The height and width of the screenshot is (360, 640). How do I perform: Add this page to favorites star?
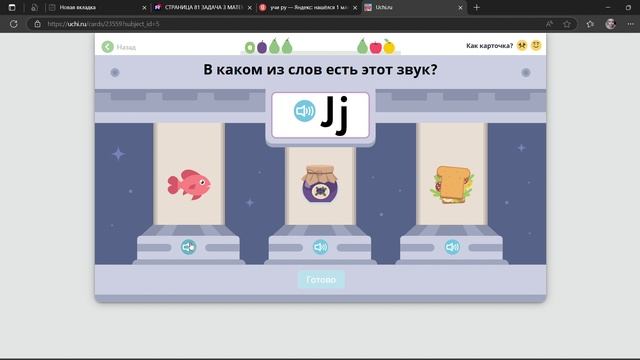(567, 24)
